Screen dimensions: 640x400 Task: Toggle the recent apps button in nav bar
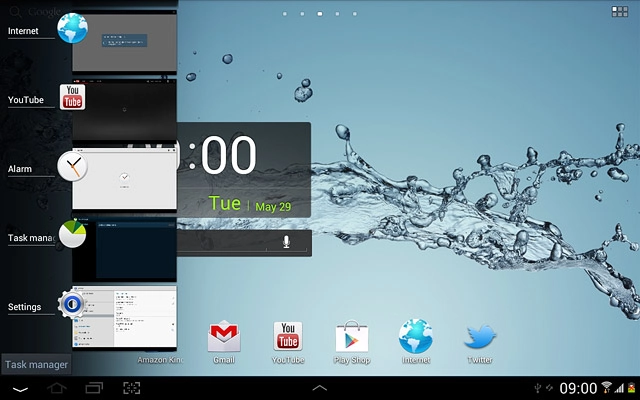(x=93, y=388)
